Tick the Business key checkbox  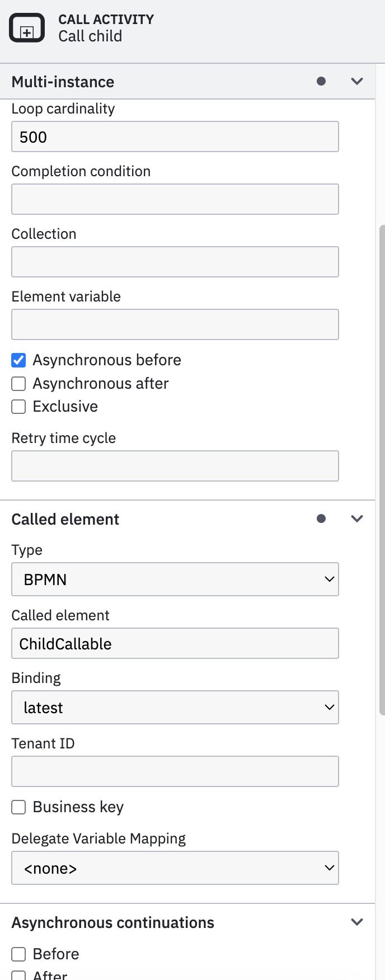click(x=18, y=807)
